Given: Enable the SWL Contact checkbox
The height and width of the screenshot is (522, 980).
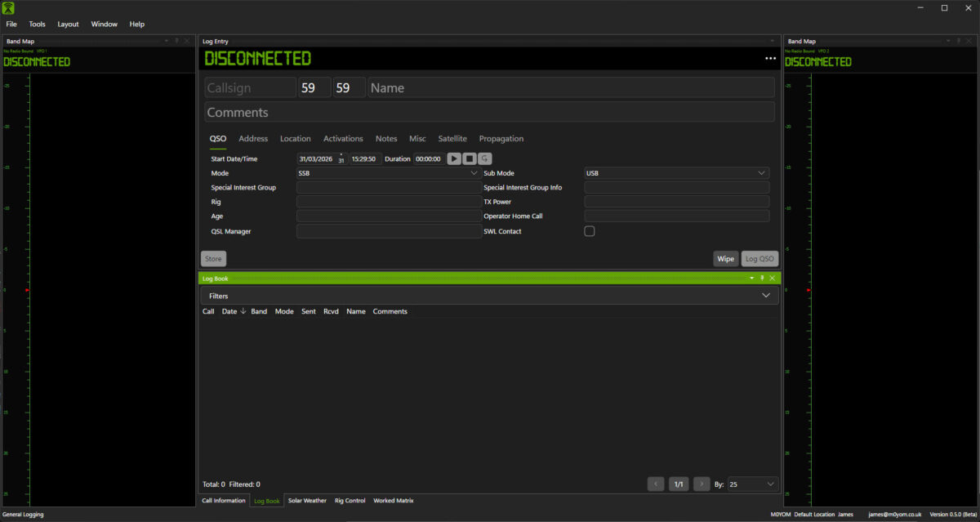Looking at the screenshot, I should pos(590,231).
